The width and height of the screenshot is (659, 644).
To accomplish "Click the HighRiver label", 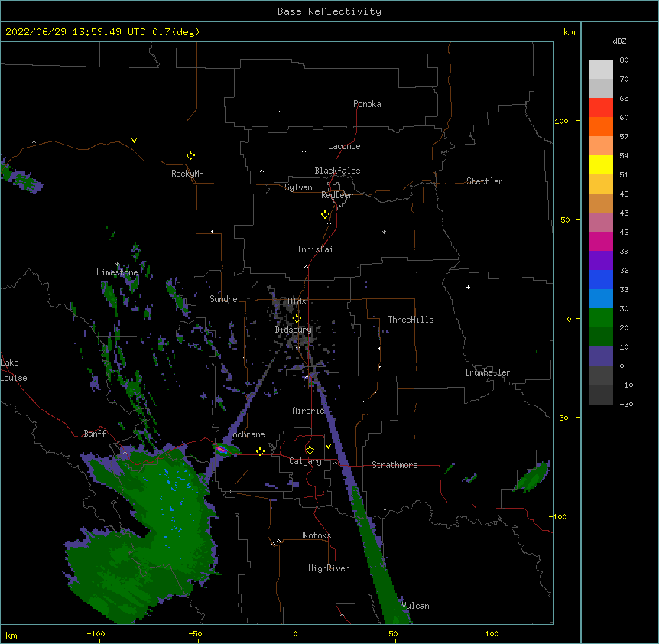I will point(329,568).
